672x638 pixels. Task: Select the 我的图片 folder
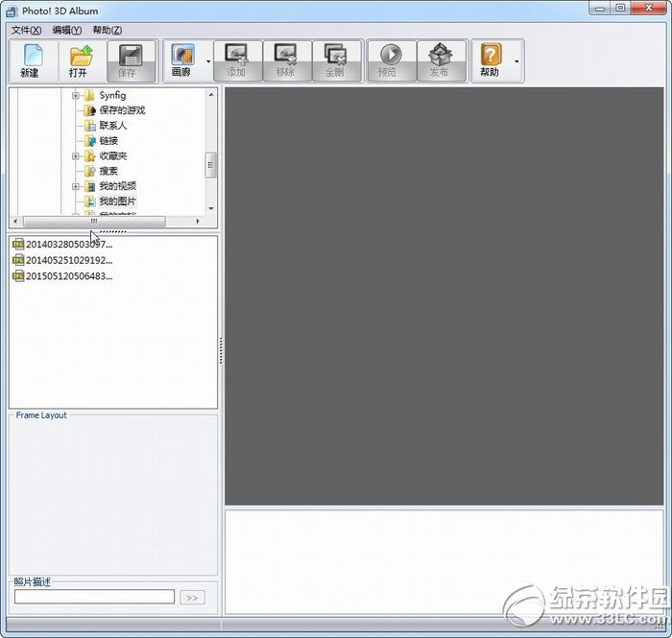tap(118, 201)
